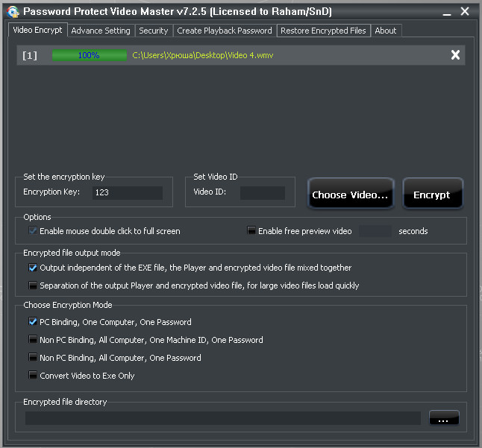Close the Password Protect Video Master window
The image size is (482, 448).
coord(465,11)
